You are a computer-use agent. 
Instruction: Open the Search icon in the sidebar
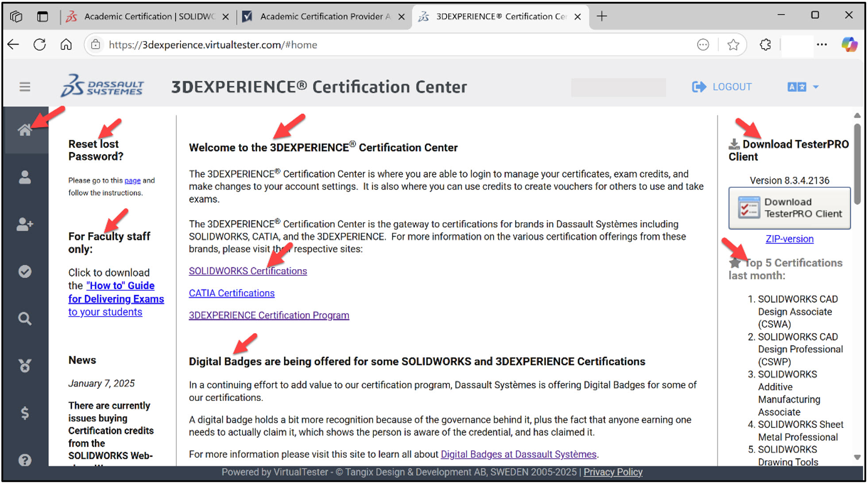25,318
